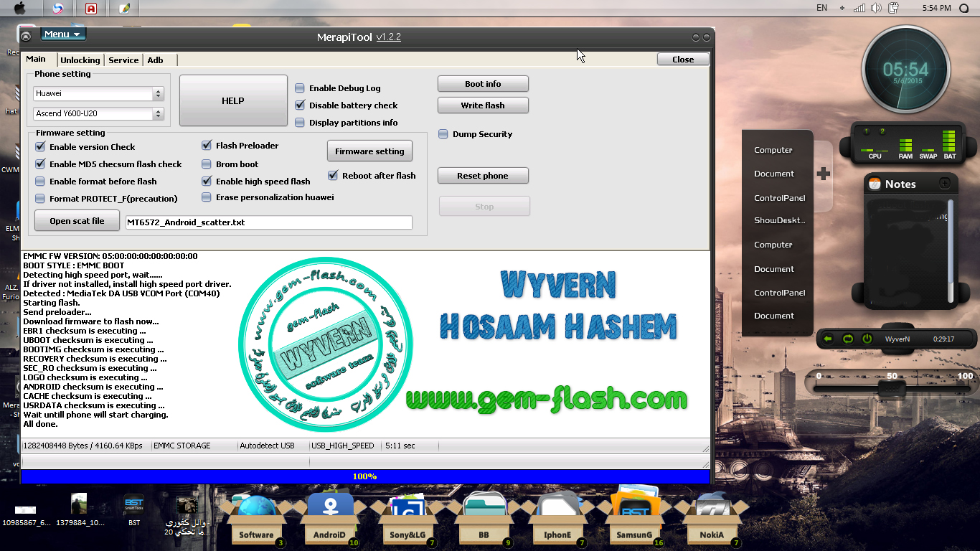The width and height of the screenshot is (980, 551).
Task: Uncheck Reboot after flash
Action: (x=333, y=176)
